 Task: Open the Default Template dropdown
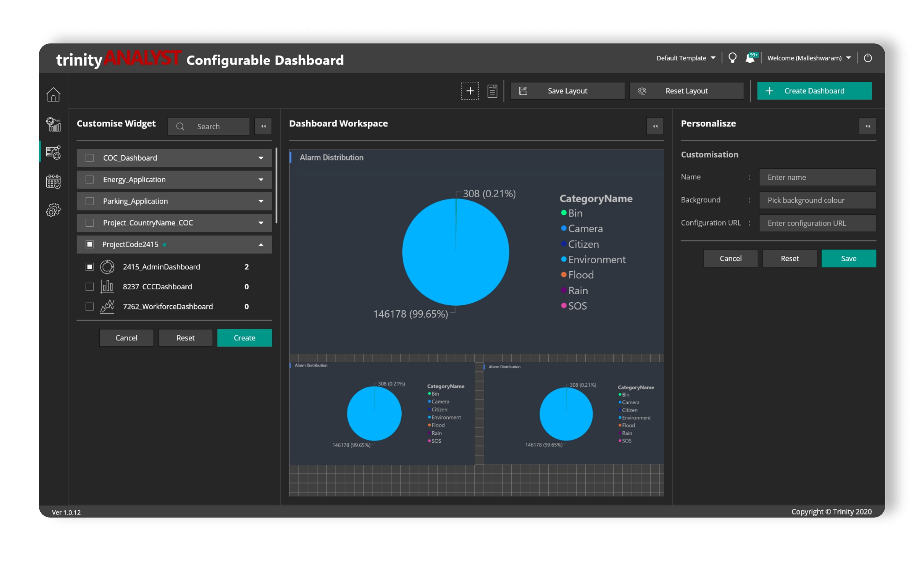point(686,58)
